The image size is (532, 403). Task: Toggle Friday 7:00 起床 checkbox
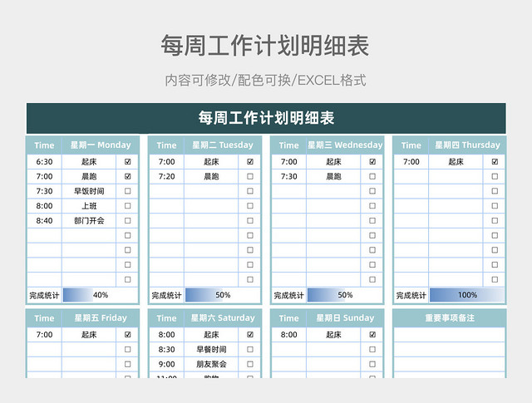[x=127, y=335]
